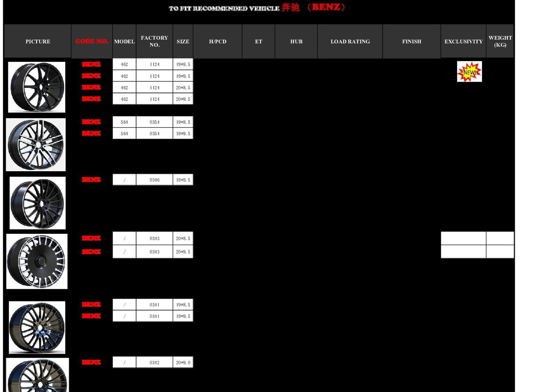Select model 462 in the 20*8.5 row

click(x=124, y=88)
